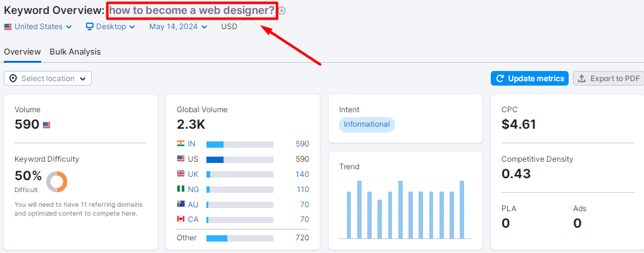This screenshot has width=644, height=253.
Task: Click the flag icon beside United States
Action: point(8,27)
